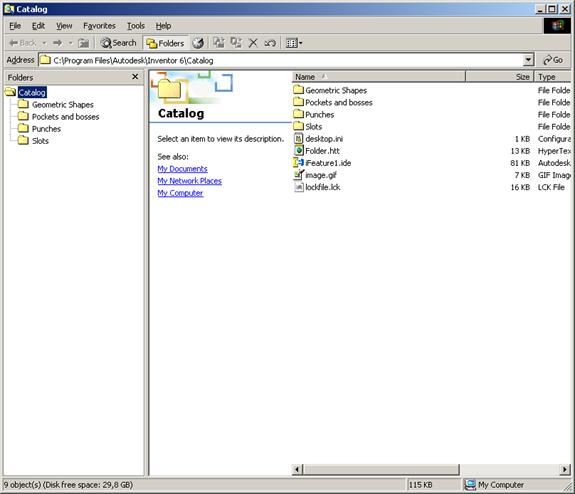
Task: Open the Favorites menu
Action: (x=99, y=26)
